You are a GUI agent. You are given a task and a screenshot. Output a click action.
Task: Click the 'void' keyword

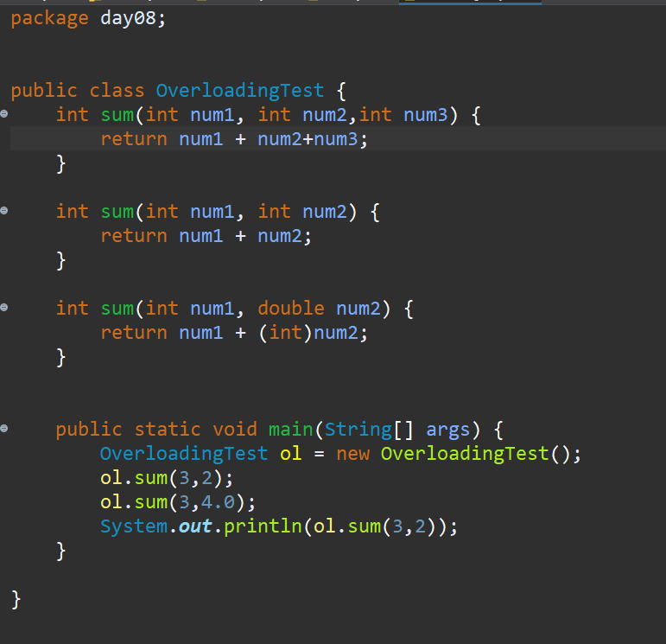click(x=235, y=430)
